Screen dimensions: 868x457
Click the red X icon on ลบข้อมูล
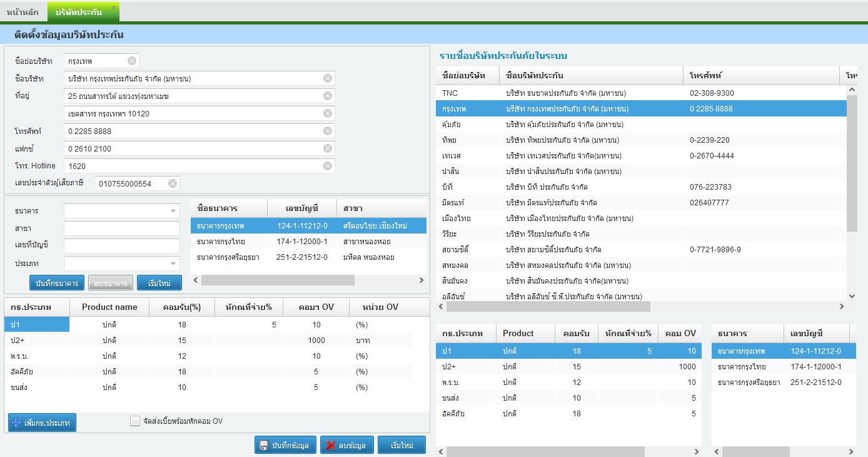coord(331,445)
